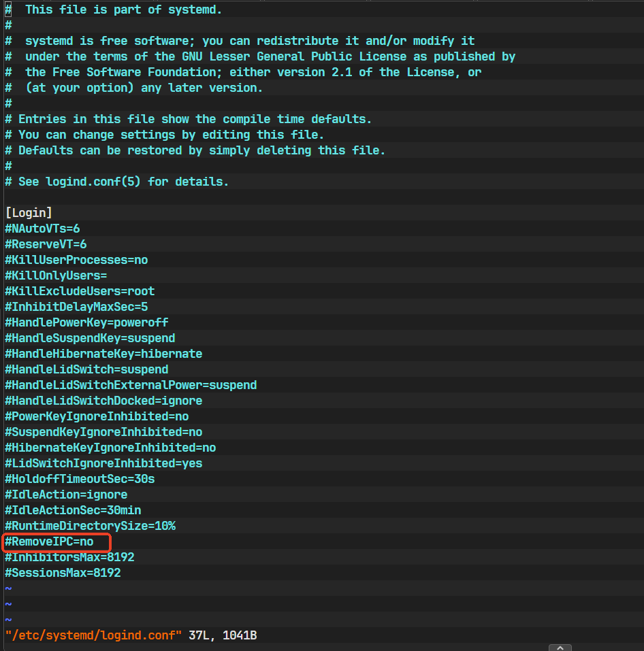This screenshot has height=651, width=644.
Task: Click the #HandleLidSwitchDocked=ignore line
Action: coord(103,401)
